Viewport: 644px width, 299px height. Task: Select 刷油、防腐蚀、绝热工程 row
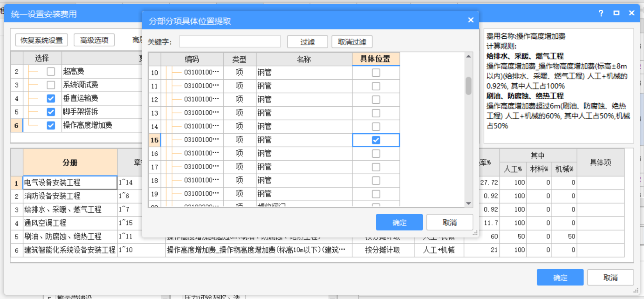point(70,236)
